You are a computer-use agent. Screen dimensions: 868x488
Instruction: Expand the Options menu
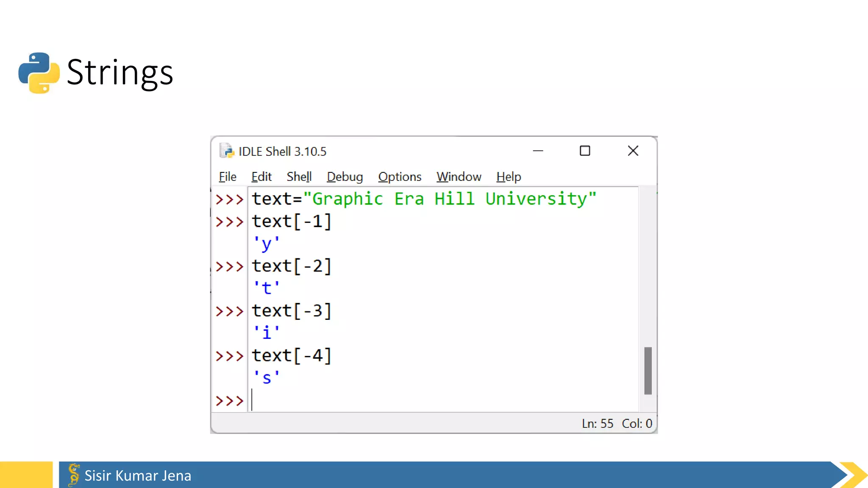coord(399,177)
